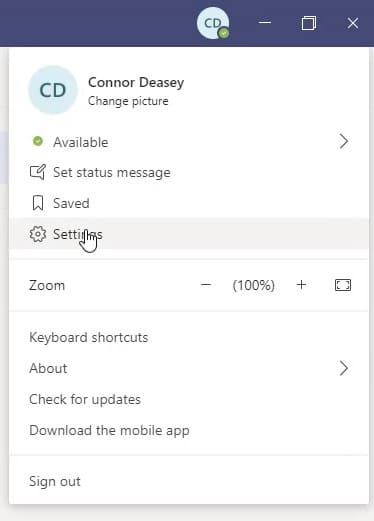This screenshot has height=521, width=374.
Task: Open Keyboard shortcuts
Action: tap(89, 337)
